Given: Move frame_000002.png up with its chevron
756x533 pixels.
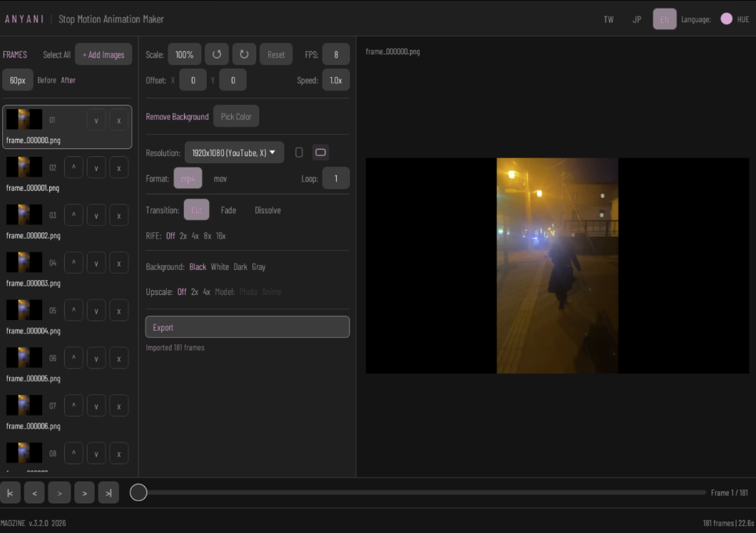Looking at the screenshot, I should (x=73, y=214).
